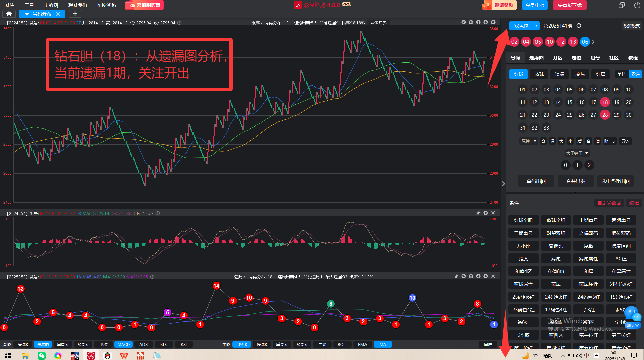
Task: Click move-down arrow icon on 遗漏图 panel
Action: [x=478, y=276]
